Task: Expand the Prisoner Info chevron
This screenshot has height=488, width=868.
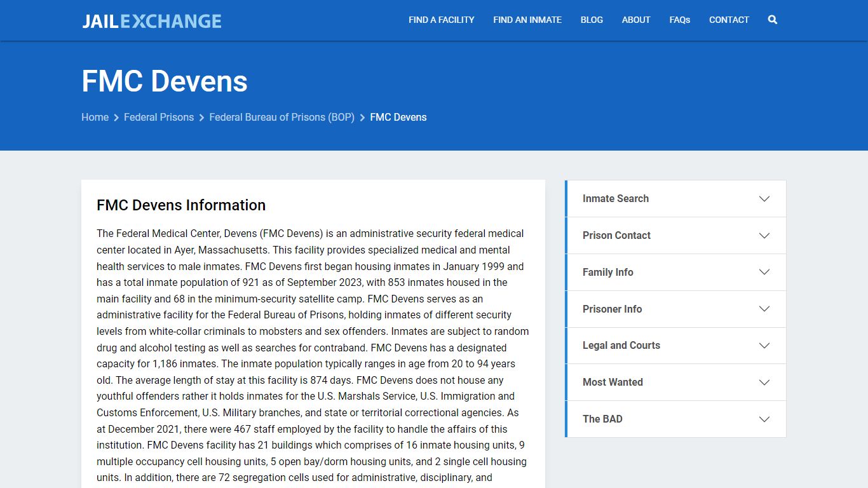Action: tap(764, 309)
